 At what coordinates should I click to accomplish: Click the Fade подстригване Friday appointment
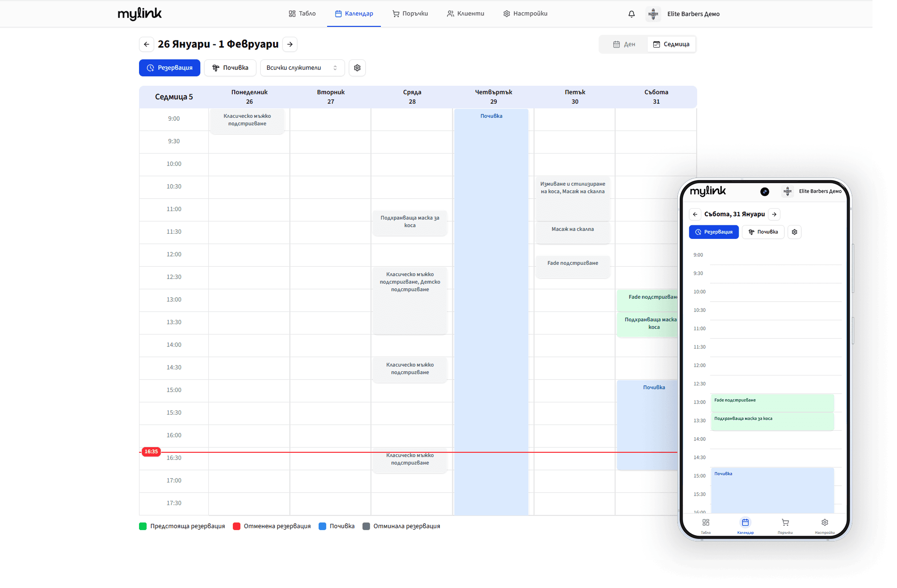[573, 267]
